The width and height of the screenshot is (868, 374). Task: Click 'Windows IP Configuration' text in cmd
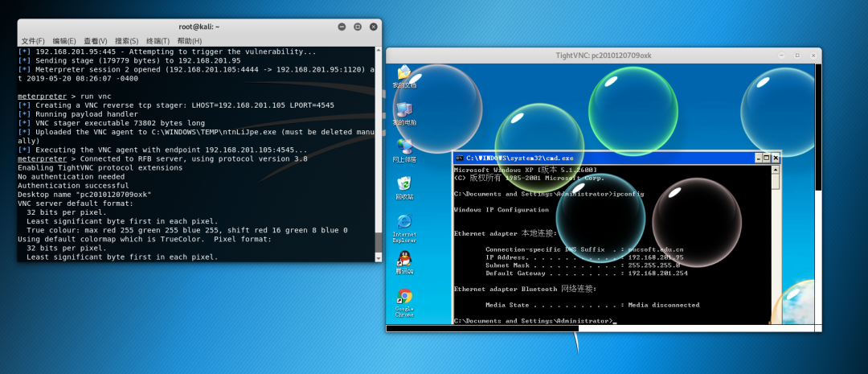[x=501, y=210]
